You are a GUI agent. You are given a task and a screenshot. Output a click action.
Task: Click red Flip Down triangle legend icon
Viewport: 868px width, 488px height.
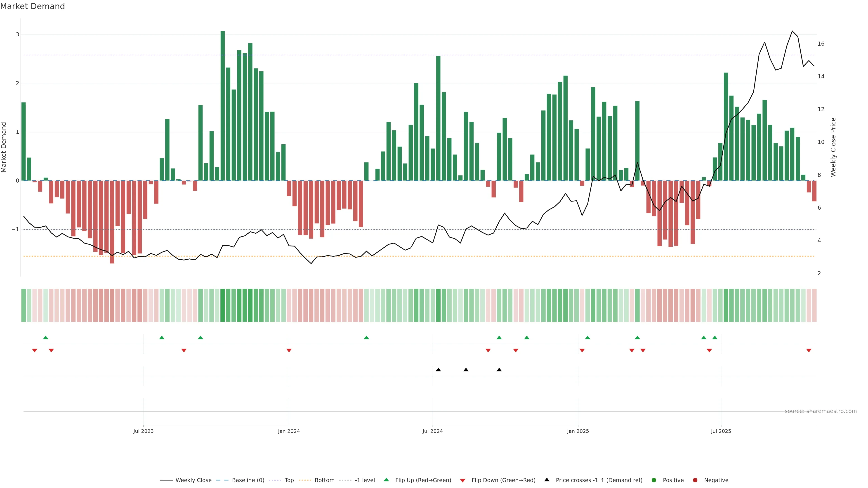pos(463,481)
